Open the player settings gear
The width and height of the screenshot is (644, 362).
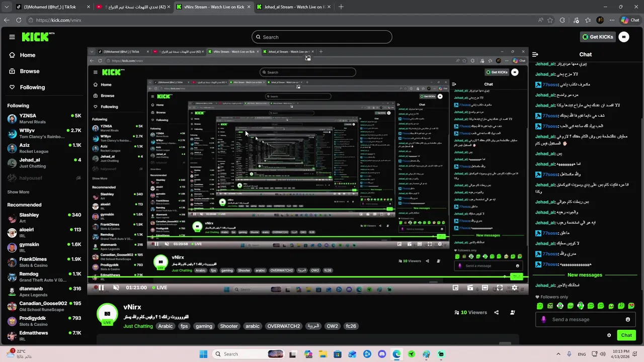click(x=514, y=288)
